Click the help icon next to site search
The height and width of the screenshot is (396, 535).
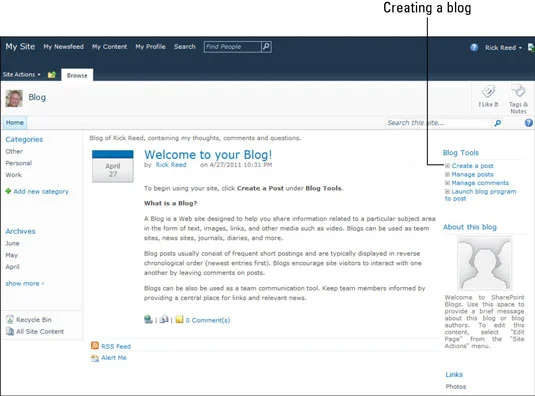click(x=529, y=123)
